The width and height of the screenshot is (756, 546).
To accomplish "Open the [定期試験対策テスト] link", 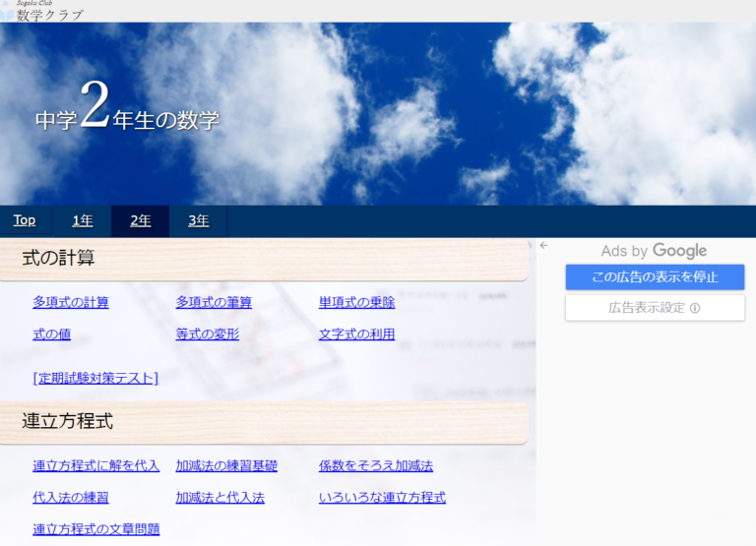I will click(x=95, y=378).
